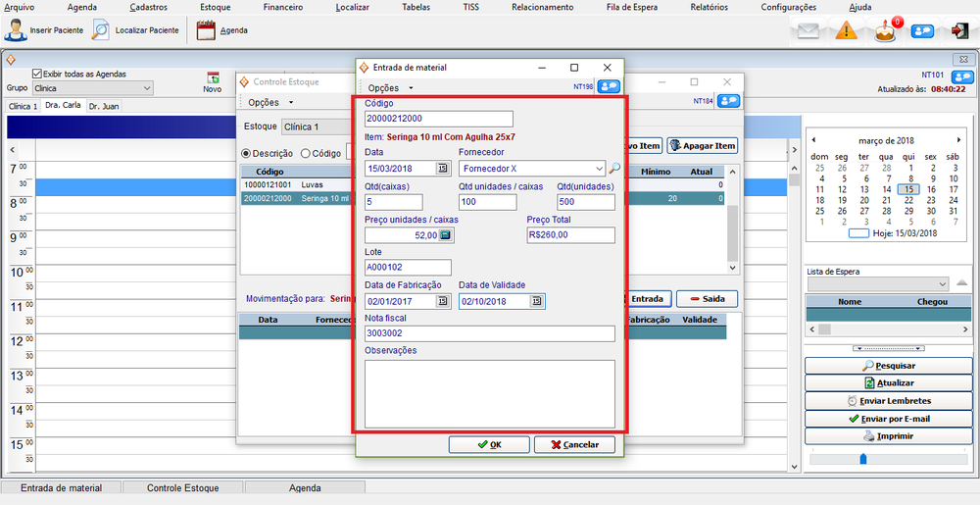The height and width of the screenshot is (505, 980).
Task: Confirm the entry with the OK button
Action: tap(489, 444)
